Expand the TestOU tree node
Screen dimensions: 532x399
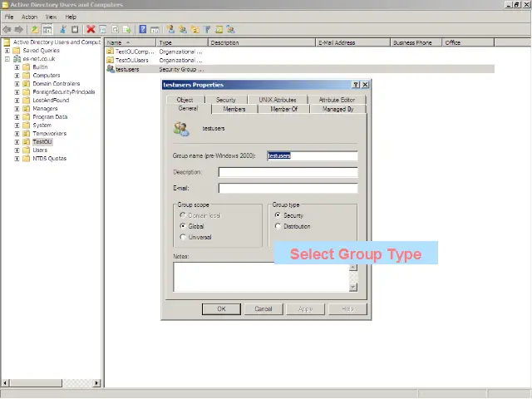(17, 142)
